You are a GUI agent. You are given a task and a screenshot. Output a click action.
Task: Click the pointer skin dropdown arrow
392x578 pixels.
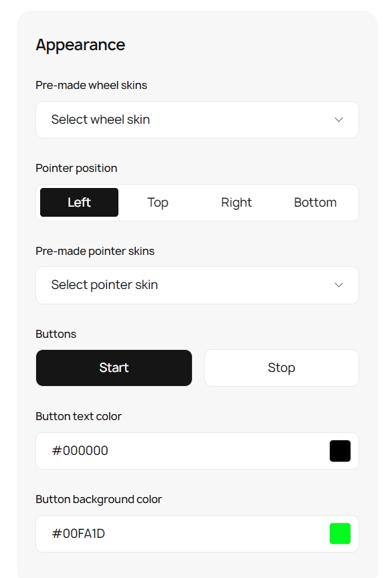point(338,285)
